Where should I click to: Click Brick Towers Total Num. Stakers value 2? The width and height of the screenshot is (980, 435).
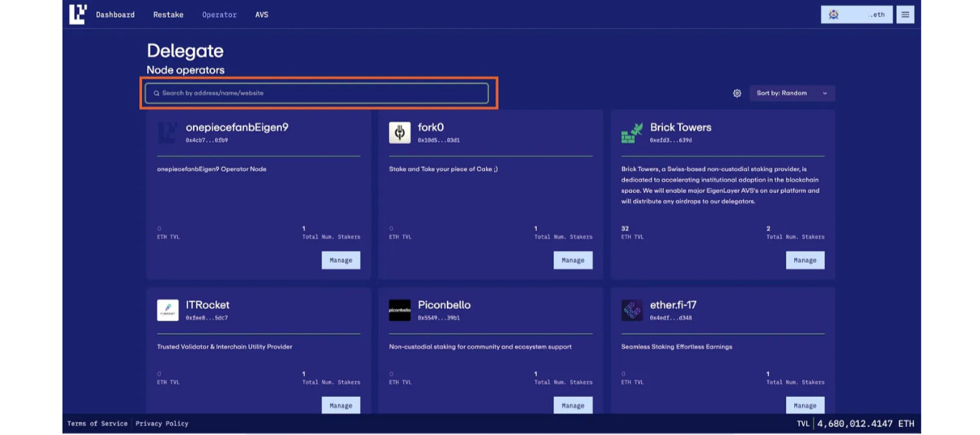[x=768, y=229]
